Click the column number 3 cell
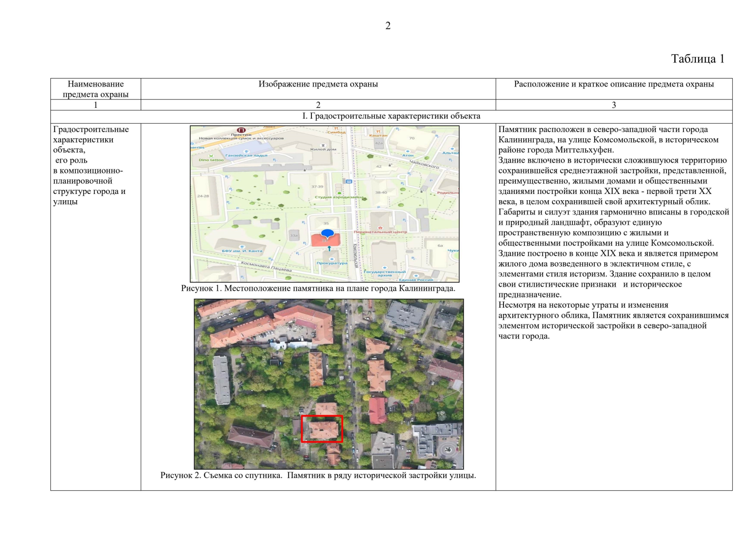 614,105
